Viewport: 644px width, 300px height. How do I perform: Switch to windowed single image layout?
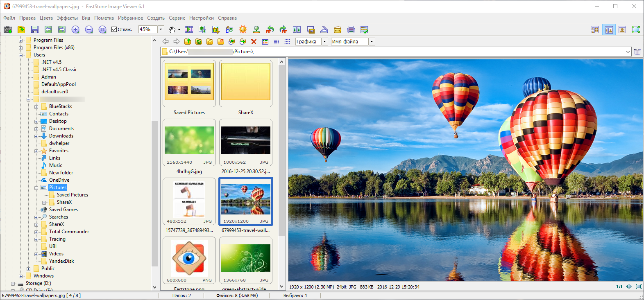[x=622, y=29]
